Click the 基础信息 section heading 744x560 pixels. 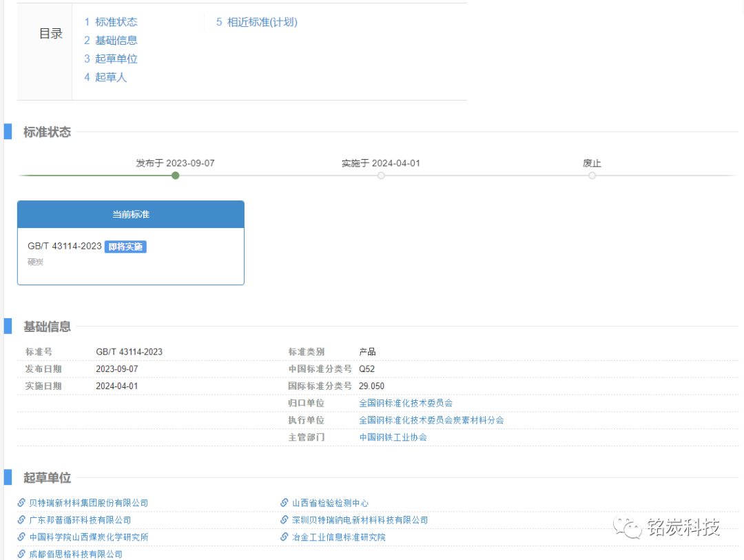coord(48,326)
